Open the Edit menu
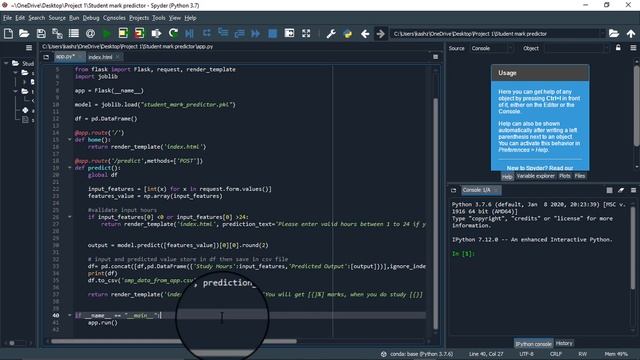The width and height of the screenshot is (640, 360). coord(20,18)
